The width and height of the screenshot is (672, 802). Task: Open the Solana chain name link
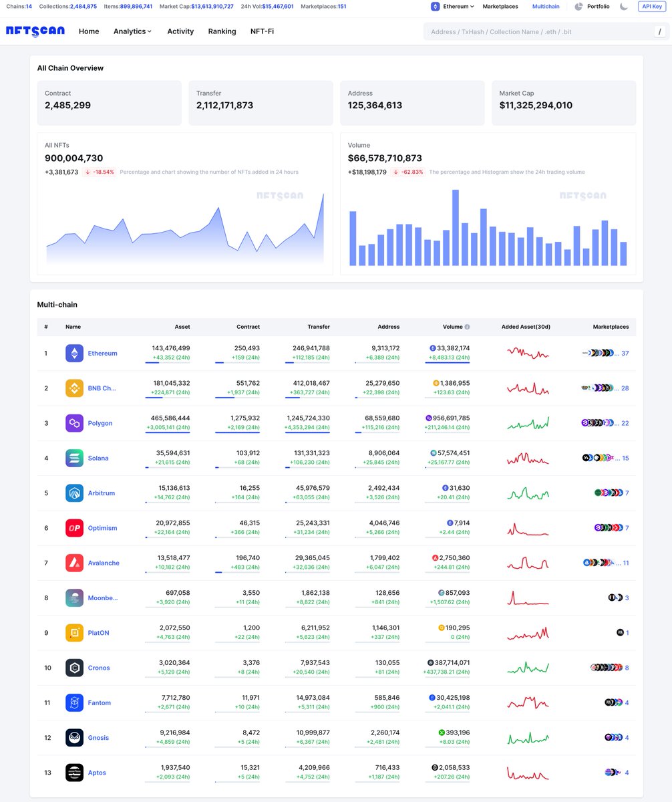pos(98,458)
